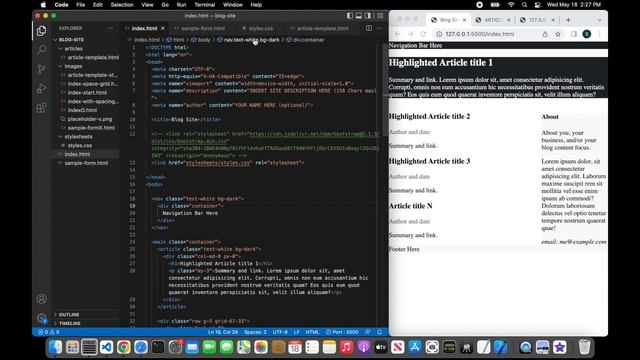
Task: Open the Run menu
Action: tap(181, 5)
